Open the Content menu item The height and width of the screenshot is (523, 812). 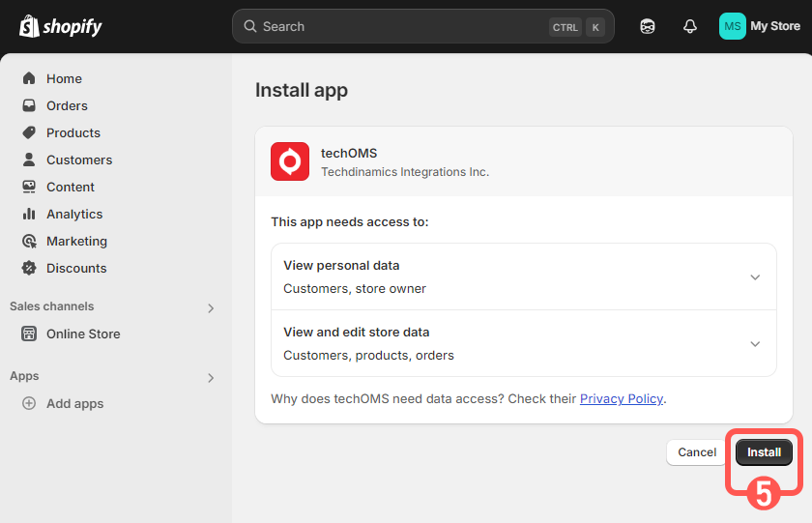(x=71, y=187)
